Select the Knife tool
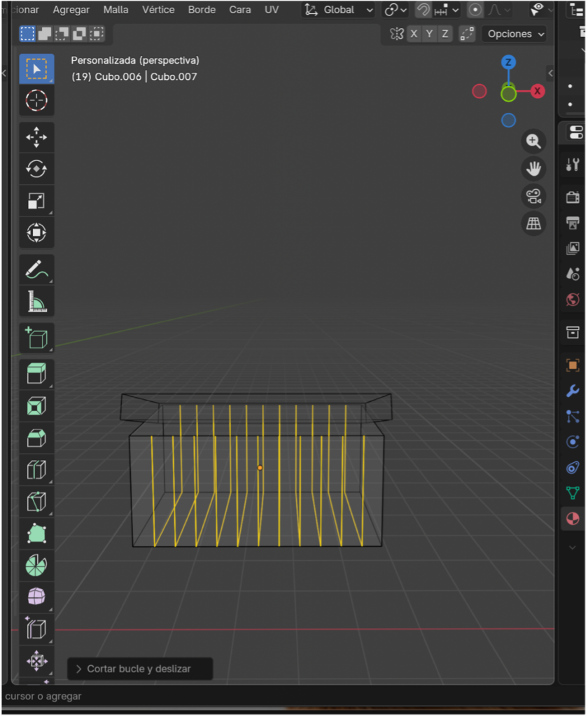Image resolution: width=588 pixels, height=717 pixels. coord(36,501)
